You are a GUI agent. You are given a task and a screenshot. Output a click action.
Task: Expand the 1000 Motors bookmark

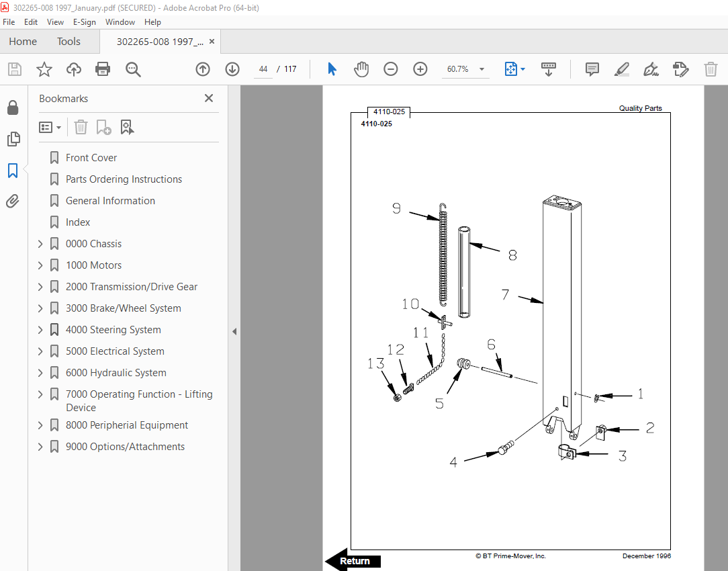40,265
